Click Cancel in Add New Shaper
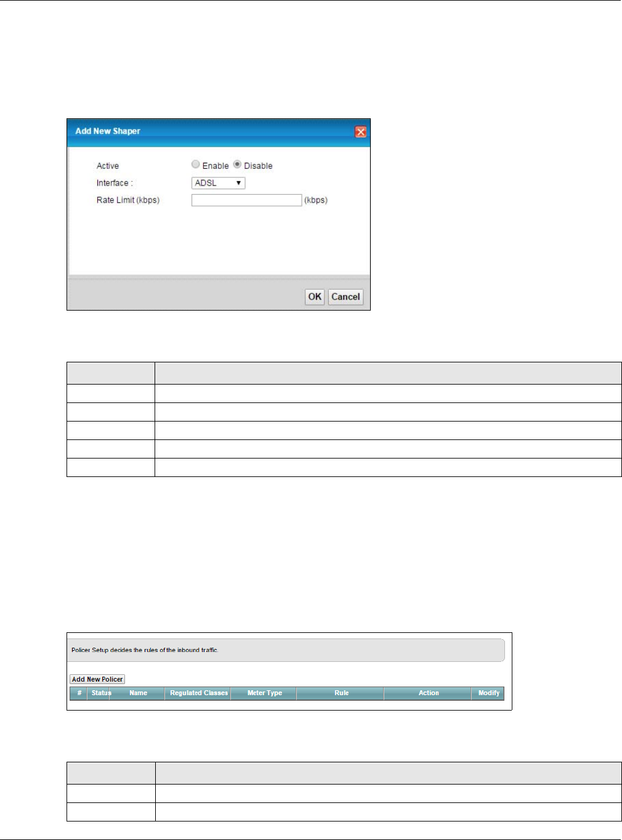The height and width of the screenshot is (840, 622). pos(345,296)
